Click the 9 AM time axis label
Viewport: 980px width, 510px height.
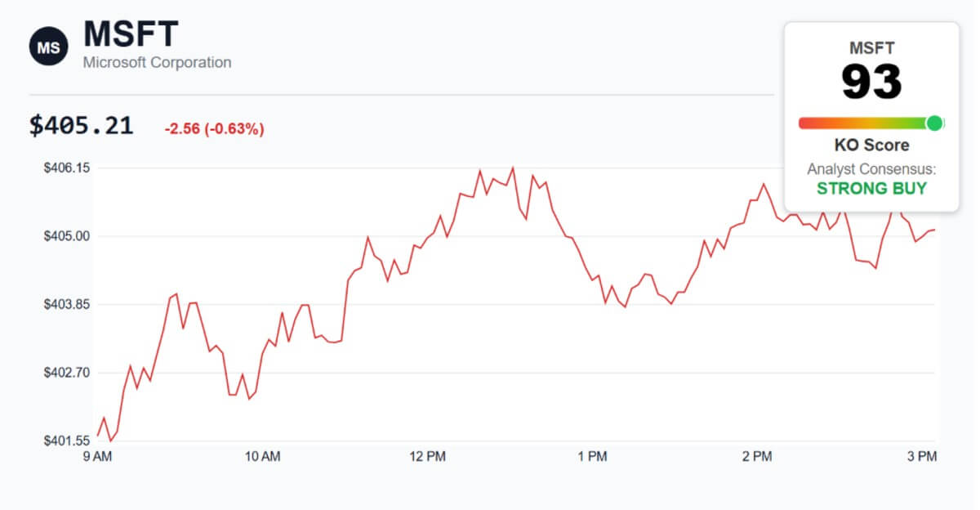pos(98,457)
